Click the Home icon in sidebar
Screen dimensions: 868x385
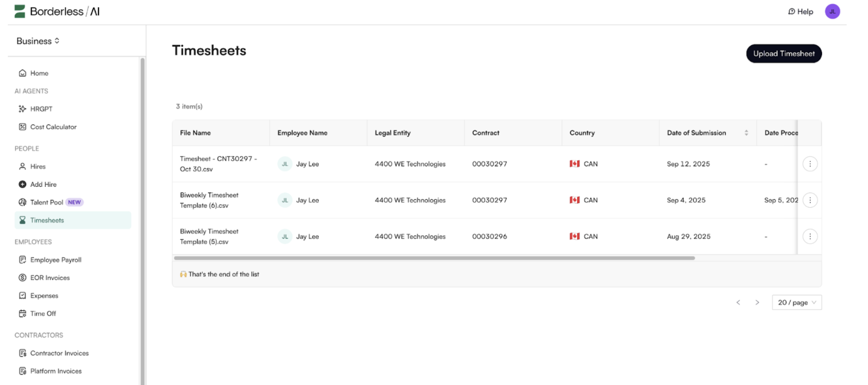[22, 73]
